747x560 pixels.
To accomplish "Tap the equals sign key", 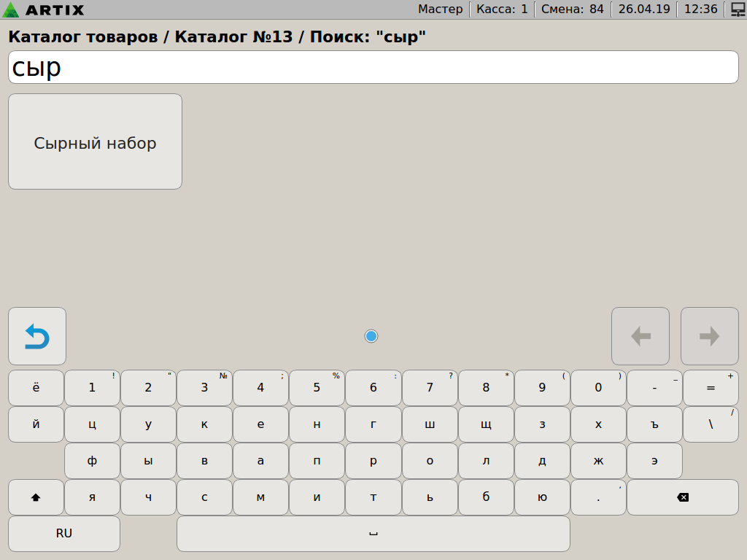I will click(711, 388).
